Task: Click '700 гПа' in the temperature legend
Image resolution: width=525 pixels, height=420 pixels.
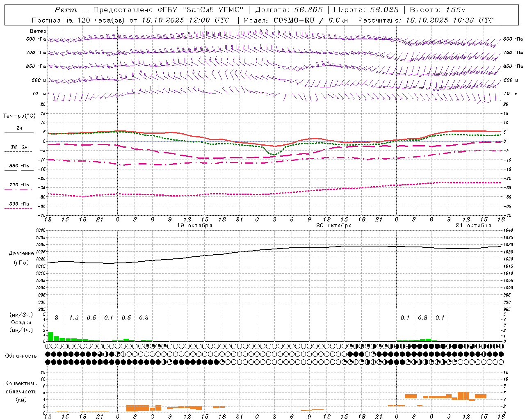Action: (x=19, y=185)
